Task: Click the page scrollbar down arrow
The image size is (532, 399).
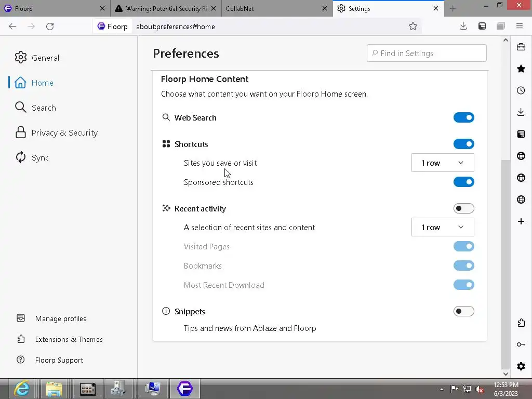Action: pyautogui.click(x=506, y=374)
